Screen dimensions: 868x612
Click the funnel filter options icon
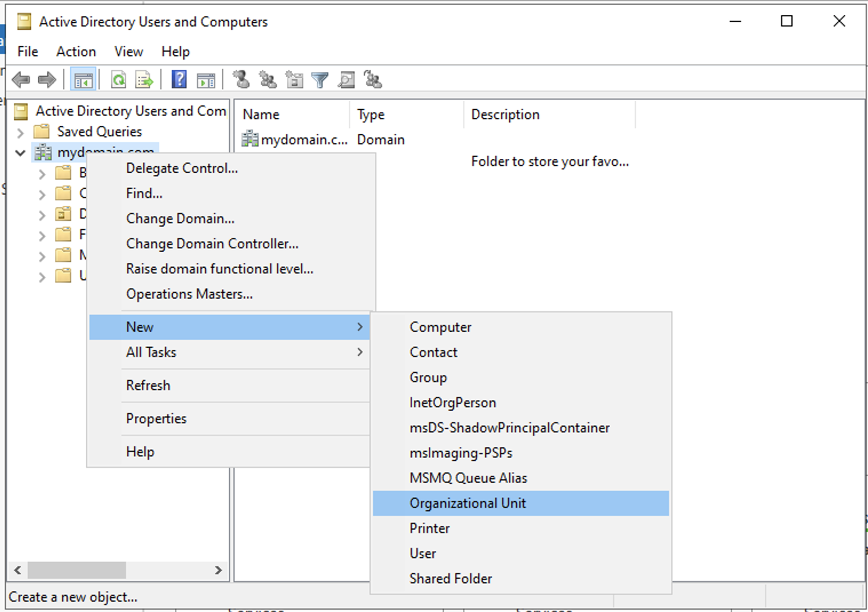point(320,80)
